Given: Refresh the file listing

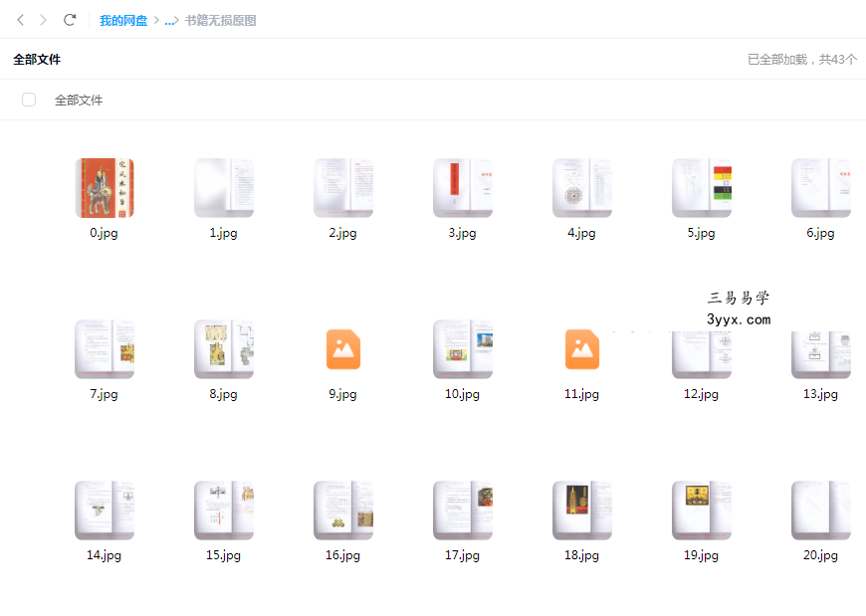Looking at the screenshot, I should coord(70,21).
